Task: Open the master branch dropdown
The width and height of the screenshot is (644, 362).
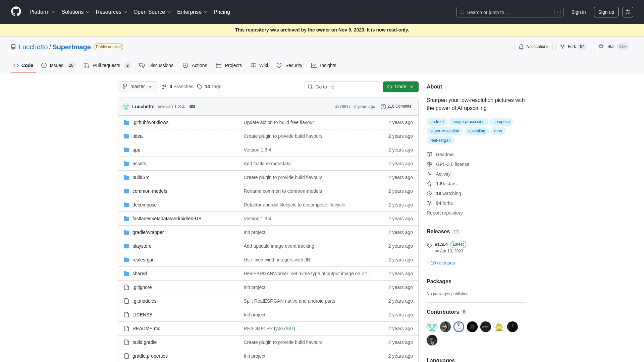Action: pyautogui.click(x=138, y=86)
